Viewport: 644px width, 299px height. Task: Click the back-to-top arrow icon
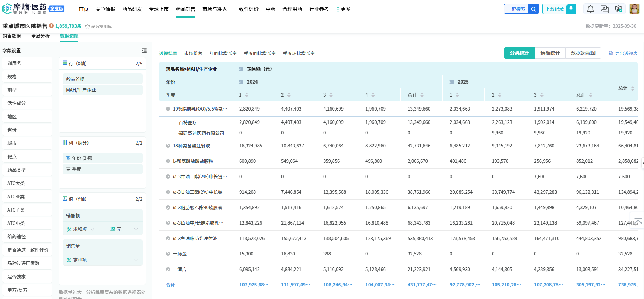click(638, 221)
